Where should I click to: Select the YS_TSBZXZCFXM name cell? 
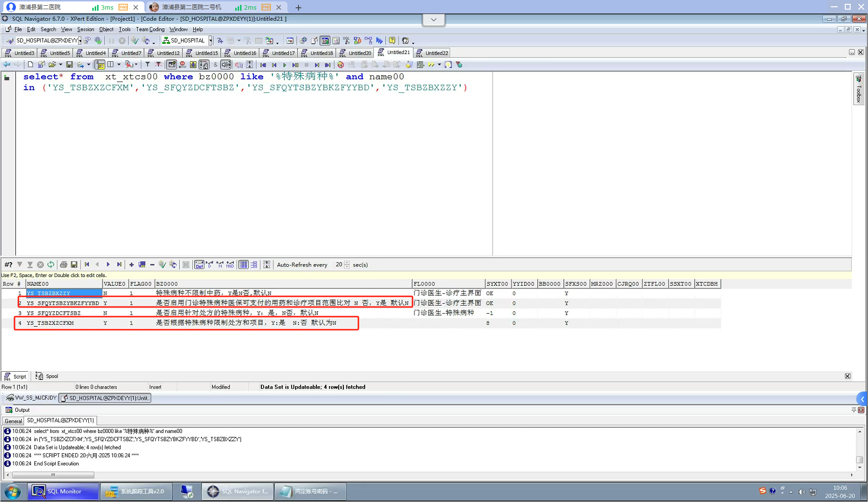pos(64,323)
